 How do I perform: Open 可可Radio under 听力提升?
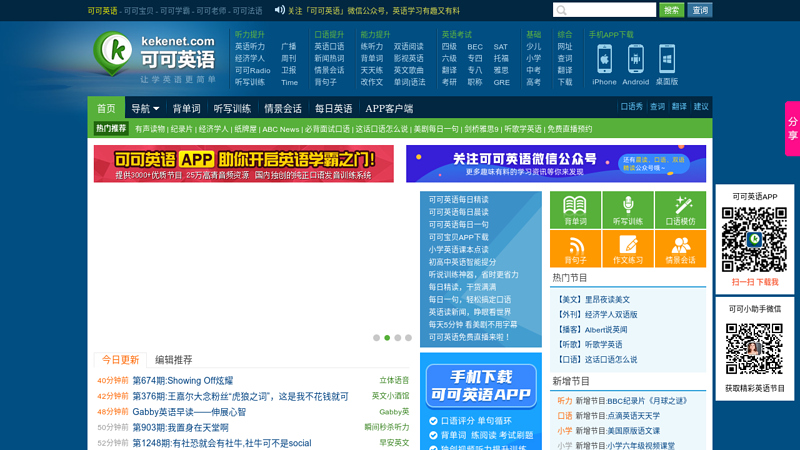tap(253, 70)
